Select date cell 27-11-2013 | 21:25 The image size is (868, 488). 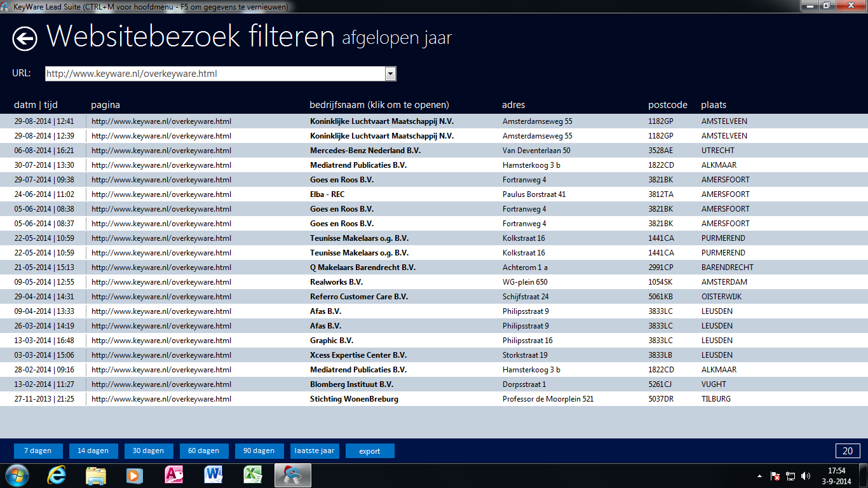[x=44, y=399]
